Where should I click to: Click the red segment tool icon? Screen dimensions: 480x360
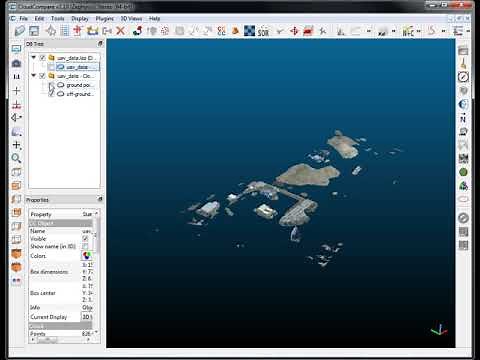308,31
